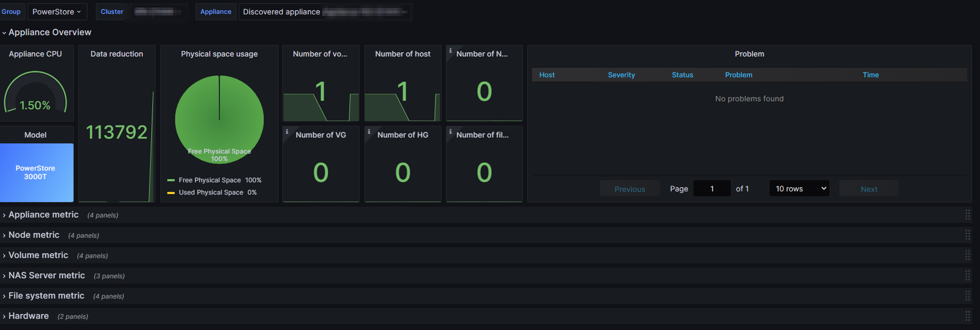Screen dimensions: 980x330
Task: Click the Appliance CPU 1.50% gauge
Action: pyautogui.click(x=35, y=93)
